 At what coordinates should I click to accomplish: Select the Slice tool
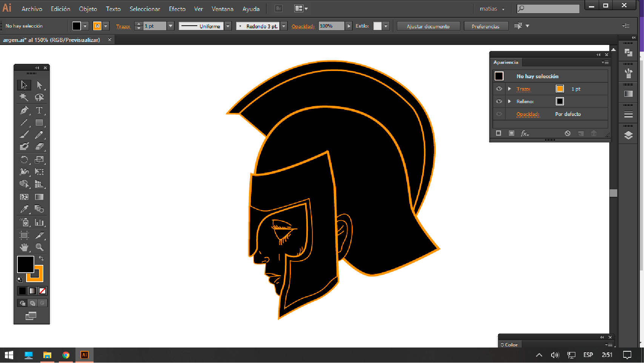point(39,235)
